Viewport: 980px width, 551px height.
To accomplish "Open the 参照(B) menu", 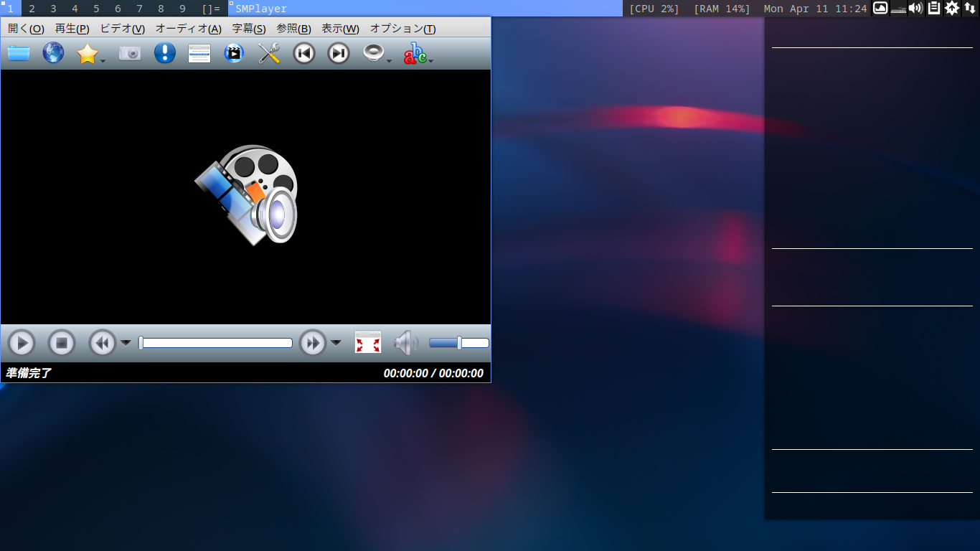I will pyautogui.click(x=293, y=29).
